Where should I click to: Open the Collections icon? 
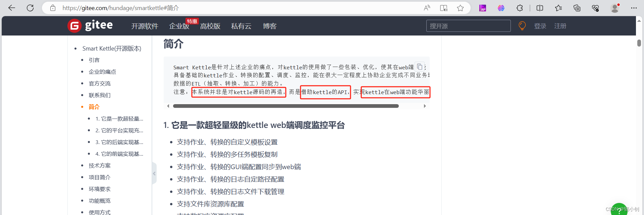coord(577,8)
